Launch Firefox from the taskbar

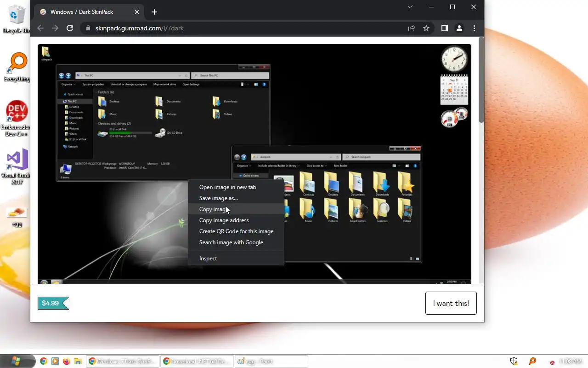(x=67, y=362)
